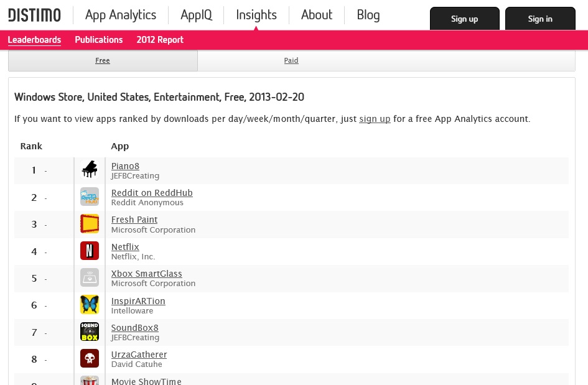Click the Rank column header
Image resolution: width=588 pixels, height=385 pixels.
(x=31, y=146)
